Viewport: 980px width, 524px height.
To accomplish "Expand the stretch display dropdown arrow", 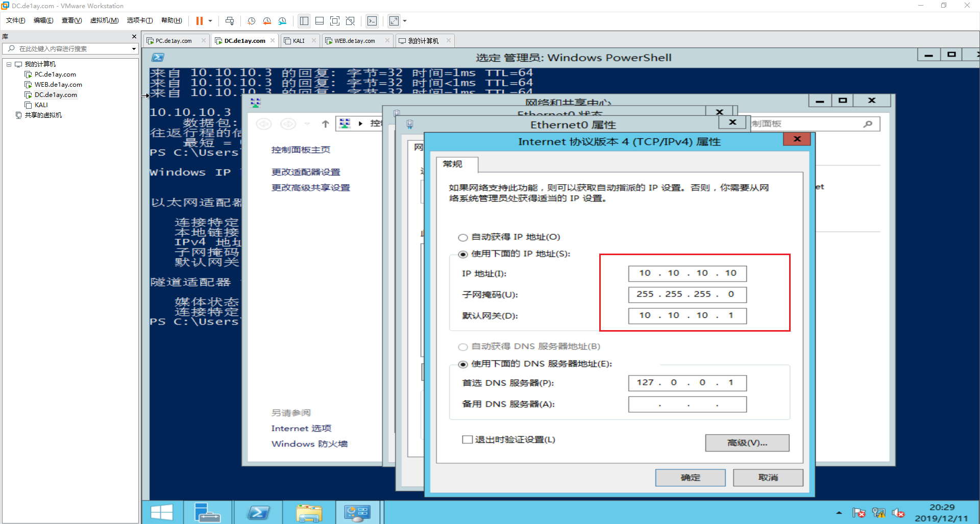I will [405, 21].
